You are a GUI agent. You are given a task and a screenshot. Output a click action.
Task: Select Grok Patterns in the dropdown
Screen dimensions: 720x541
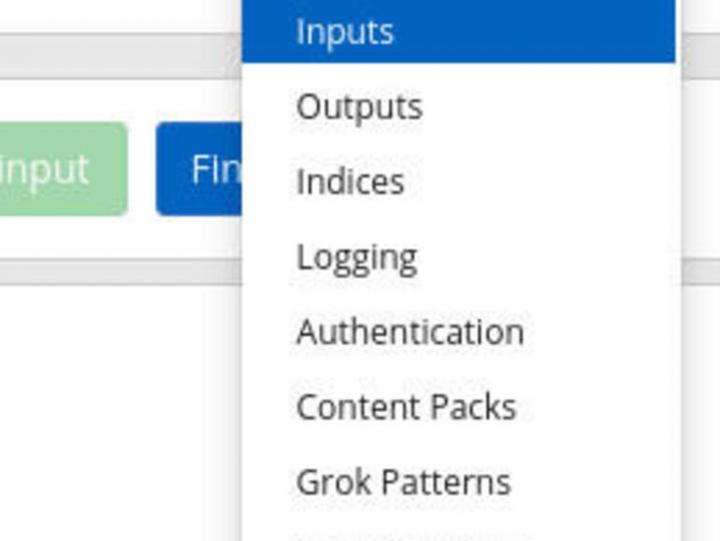click(403, 482)
